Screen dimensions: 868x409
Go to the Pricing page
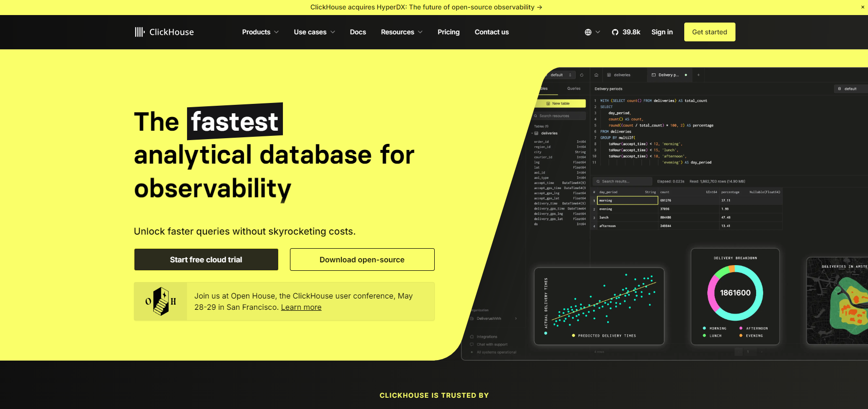tap(448, 32)
